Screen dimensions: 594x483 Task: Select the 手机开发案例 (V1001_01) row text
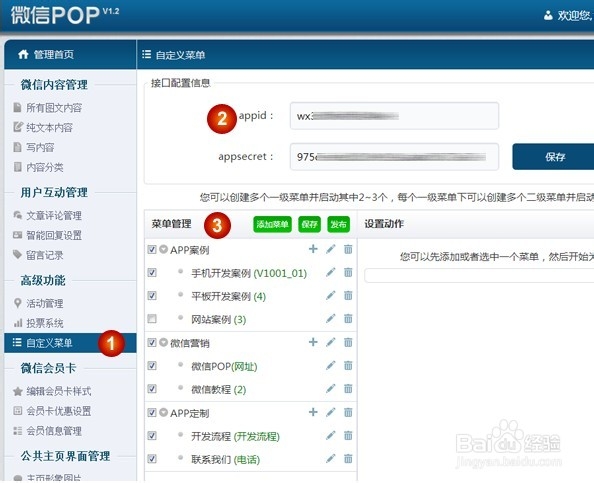point(249,273)
